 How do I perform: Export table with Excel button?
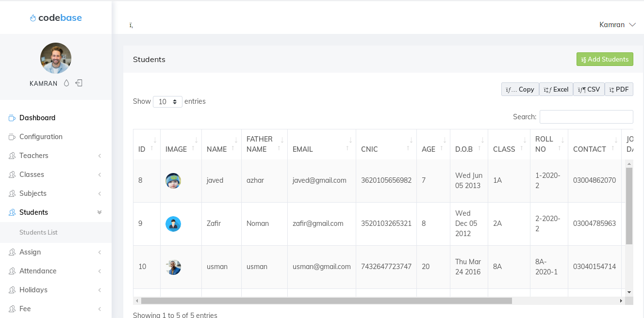pyautogui.click(x=556, y=89)
